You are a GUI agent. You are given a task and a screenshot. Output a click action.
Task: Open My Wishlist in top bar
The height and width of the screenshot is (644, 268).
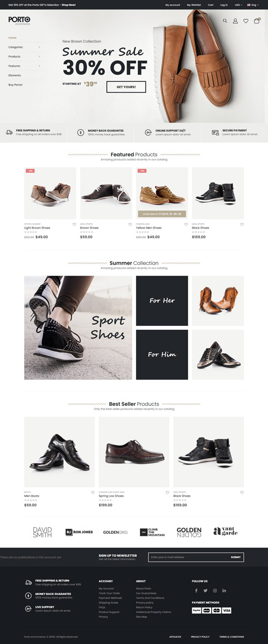click(x=194, y=5)
